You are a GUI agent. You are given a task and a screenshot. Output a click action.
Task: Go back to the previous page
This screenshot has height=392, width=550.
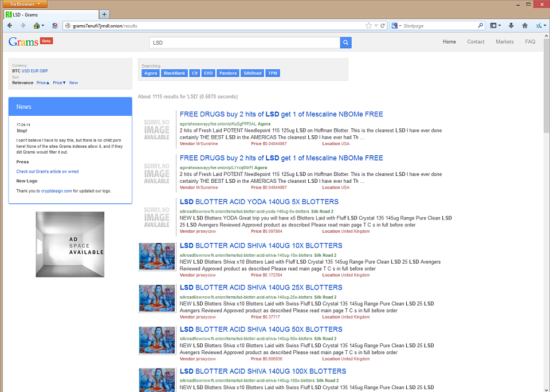10,26
